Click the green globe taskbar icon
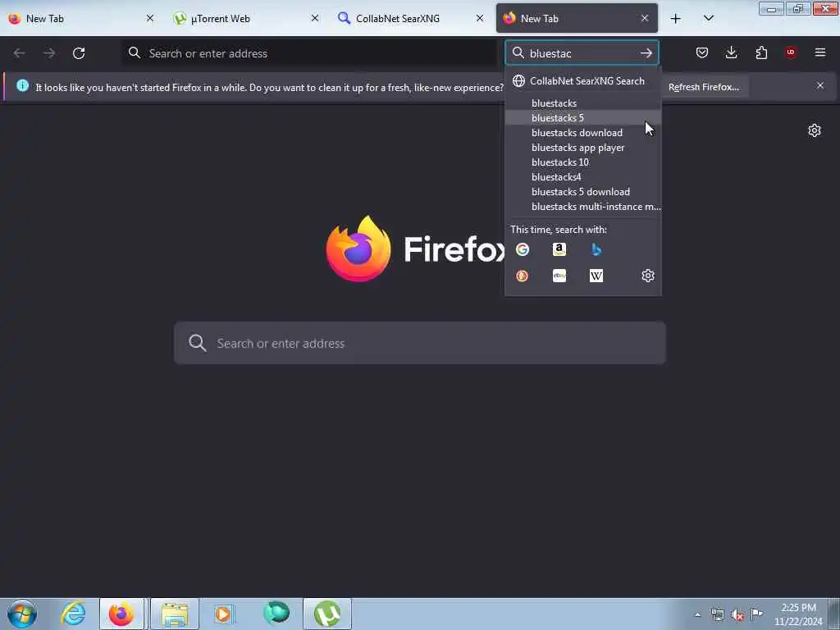Viewport: 840px width, 630px height. point(276,614)
